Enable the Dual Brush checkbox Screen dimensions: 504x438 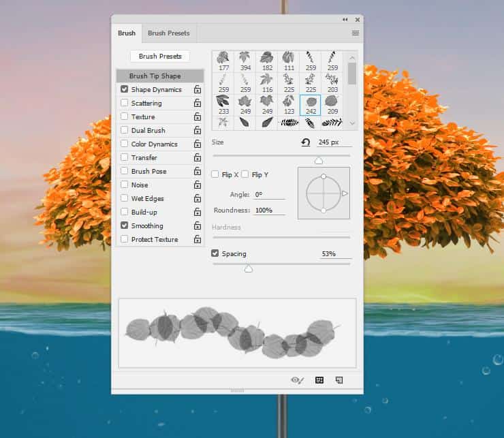tap(125, 130)
